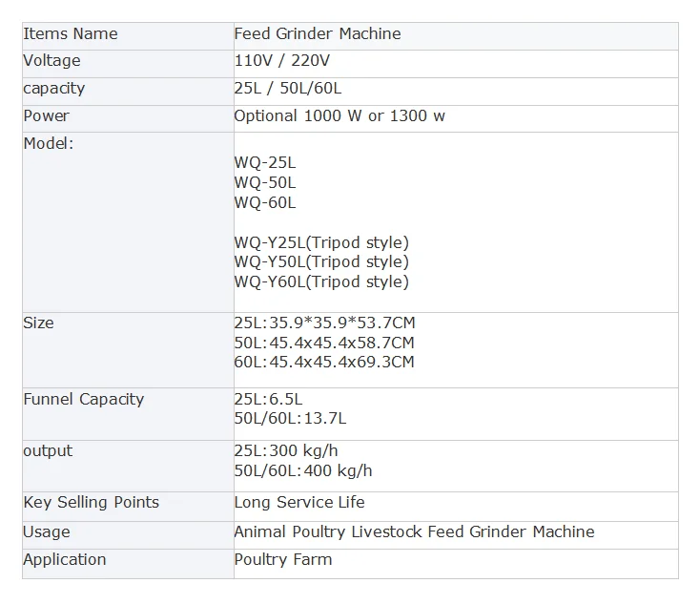This screenshot has height=604, width=700.
Task: Click the "Items Name" label cell
Action: point(71,34)
